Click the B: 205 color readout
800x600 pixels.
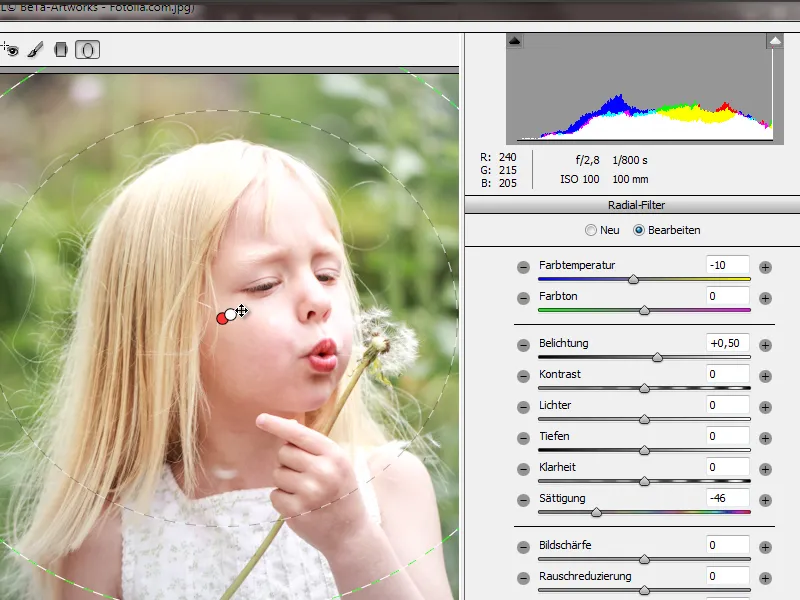pos(498,183)
